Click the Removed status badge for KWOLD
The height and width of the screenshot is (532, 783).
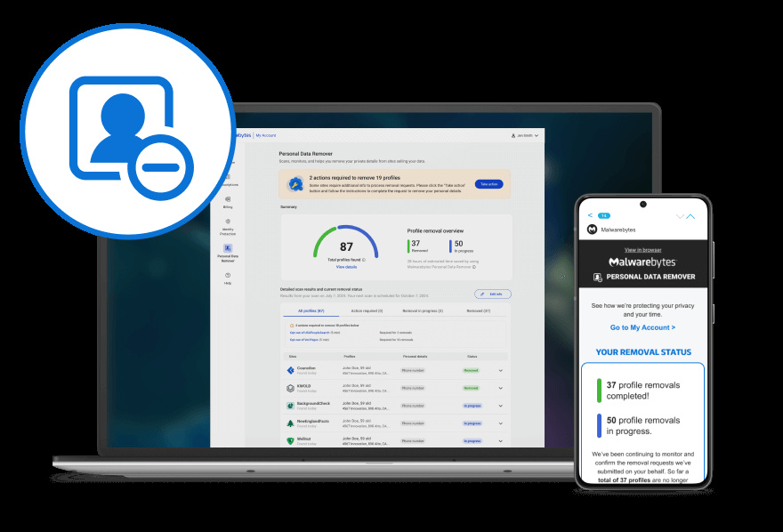tap(471, 388)
